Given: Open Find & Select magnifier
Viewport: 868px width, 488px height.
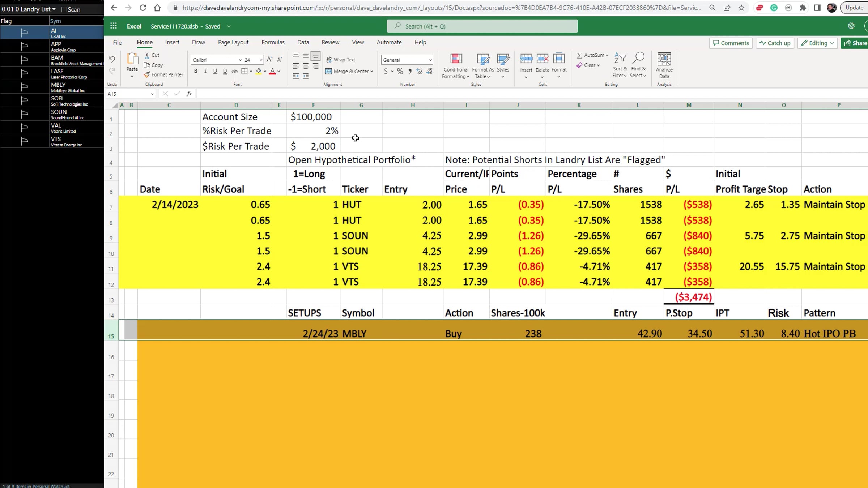Looking at the screenshot, I should (x=638, y=65).
